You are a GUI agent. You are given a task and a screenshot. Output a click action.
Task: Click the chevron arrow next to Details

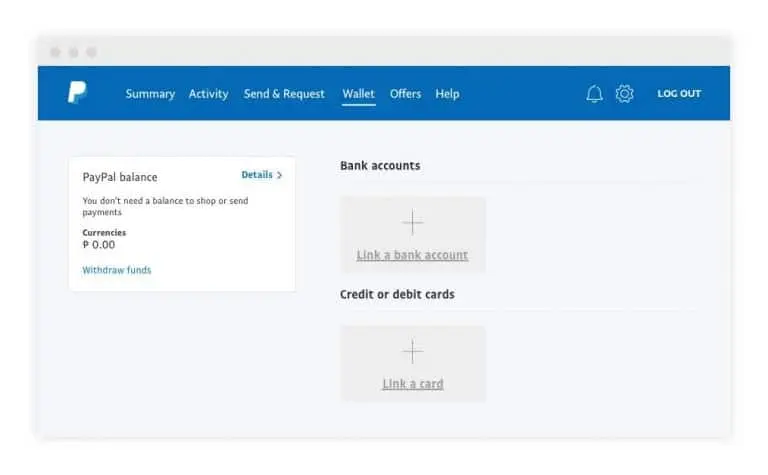click(279, 175)
